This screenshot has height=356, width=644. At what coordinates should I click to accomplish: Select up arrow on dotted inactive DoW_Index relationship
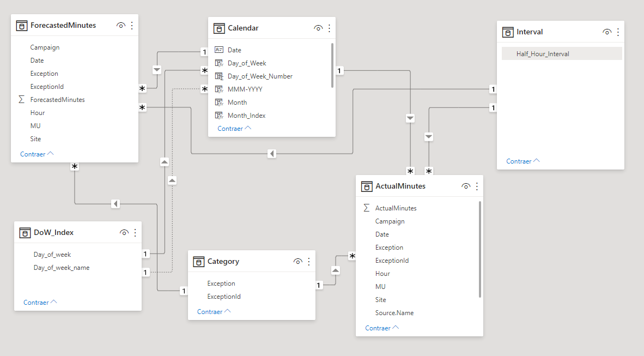(172, 180)
